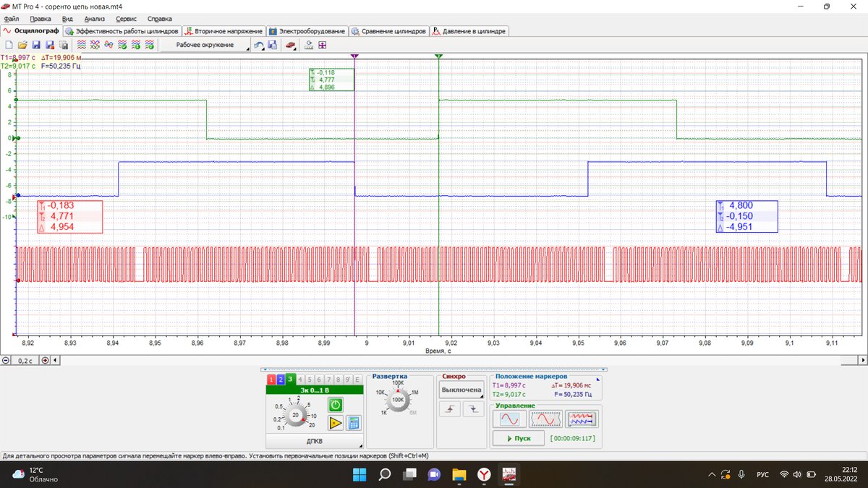Choose multi-channel recorder control mode

(x=582, y=419)
